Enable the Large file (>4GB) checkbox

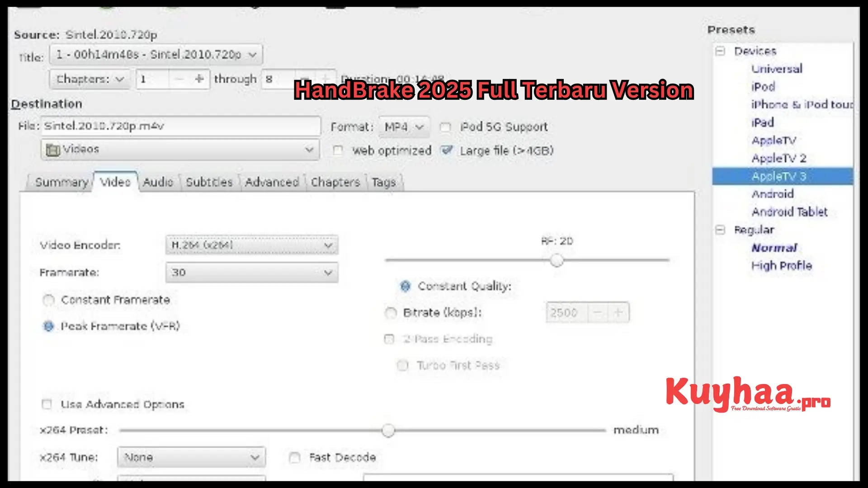pos(447,150)
